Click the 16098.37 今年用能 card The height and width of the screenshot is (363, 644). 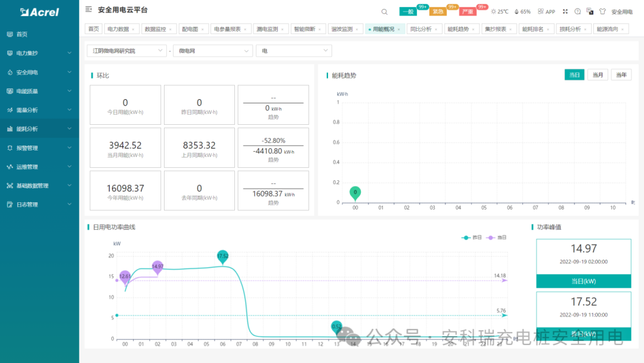tap(125, 190)
